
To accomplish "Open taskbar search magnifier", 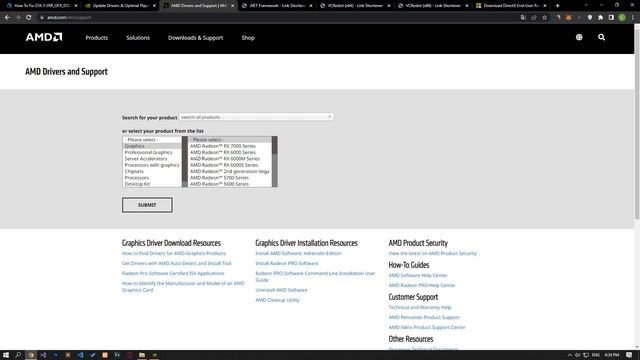I will point(18,355).
